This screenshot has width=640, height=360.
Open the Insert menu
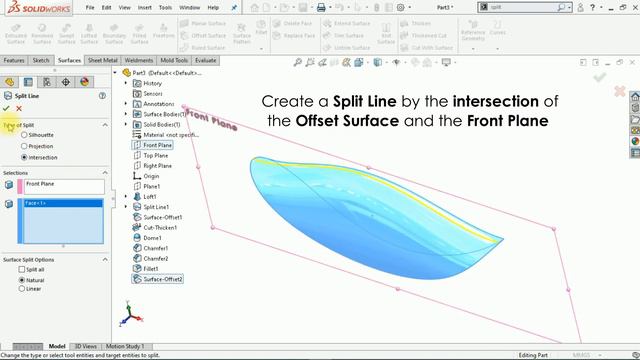[144, 7]
